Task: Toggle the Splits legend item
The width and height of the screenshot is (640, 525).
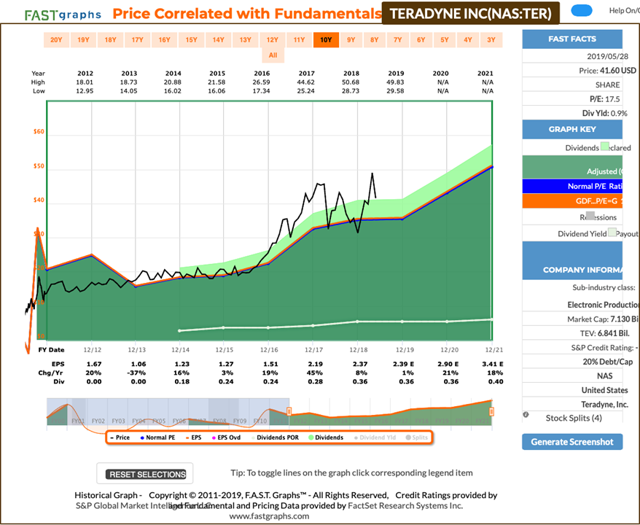Action: click(417, 438)
